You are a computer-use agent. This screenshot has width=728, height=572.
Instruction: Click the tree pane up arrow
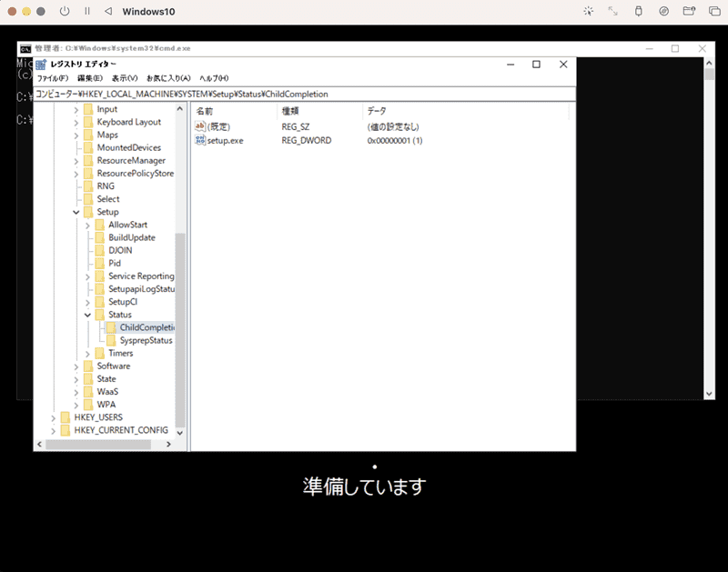180,109
